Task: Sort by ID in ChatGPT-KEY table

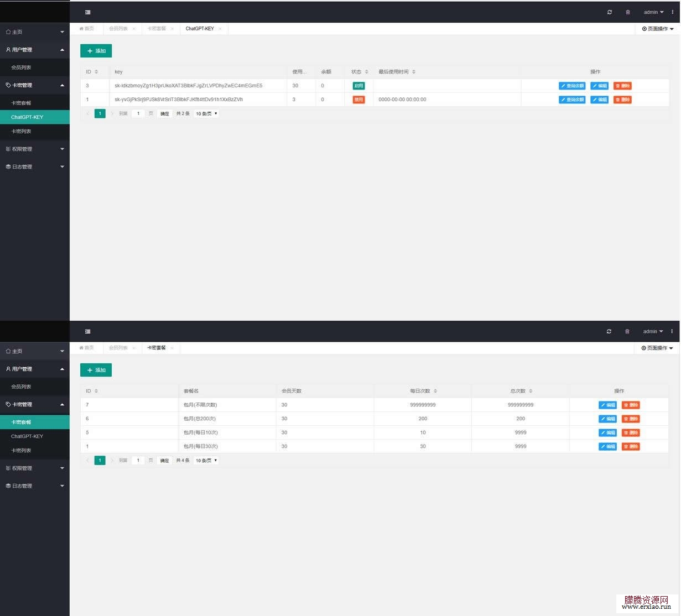Action: pos(96,72)
